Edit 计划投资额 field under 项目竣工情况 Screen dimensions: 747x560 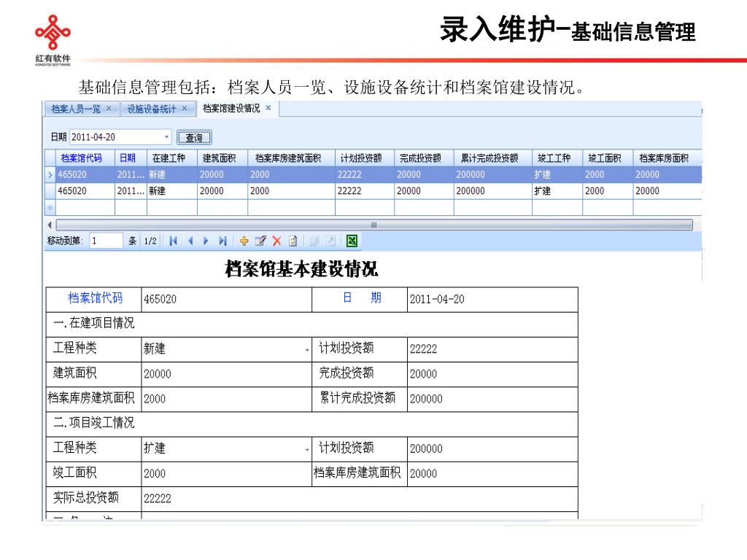492,449
